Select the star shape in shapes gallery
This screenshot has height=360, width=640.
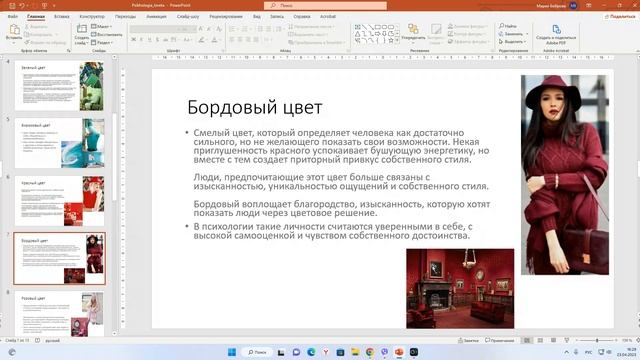391,40
